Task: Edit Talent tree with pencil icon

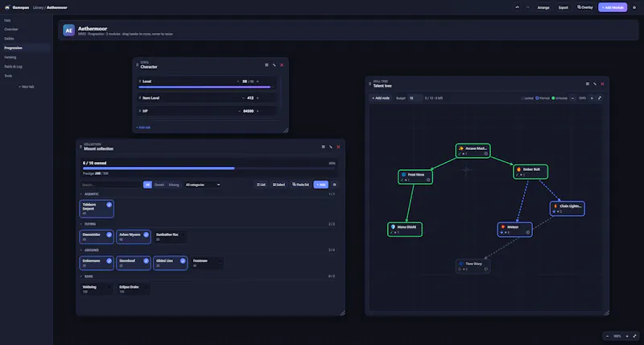Action: tap(595, 84)
